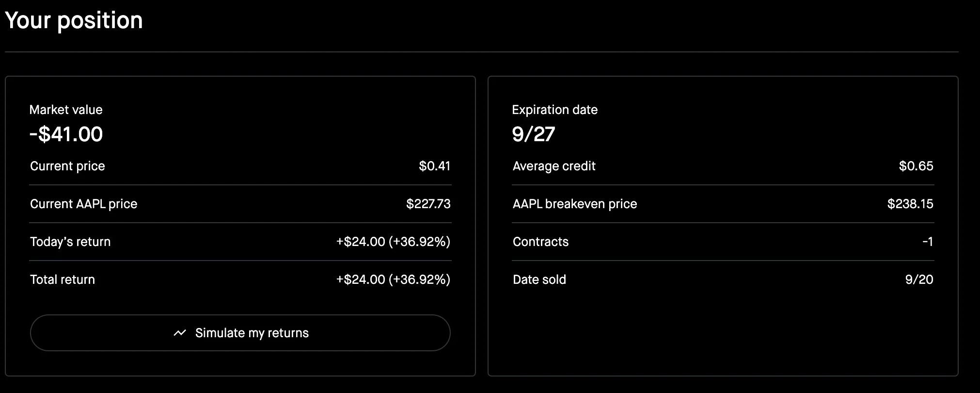The image size is (980, 393).
Task: Select the $0.65 average credit value
Action: (916, 166)
